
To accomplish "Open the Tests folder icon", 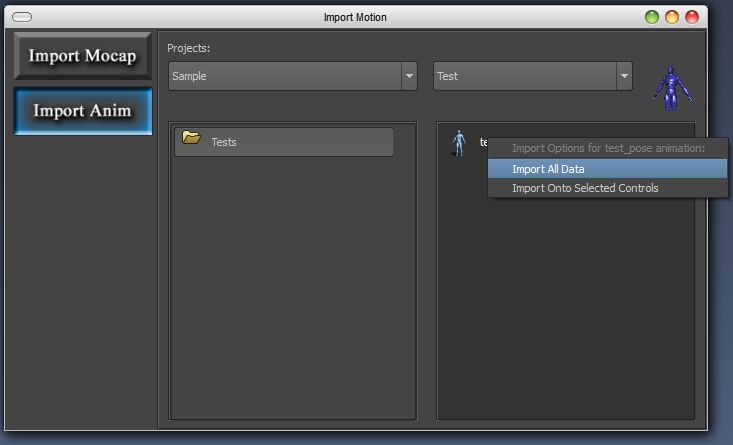I will pos(191,137).
